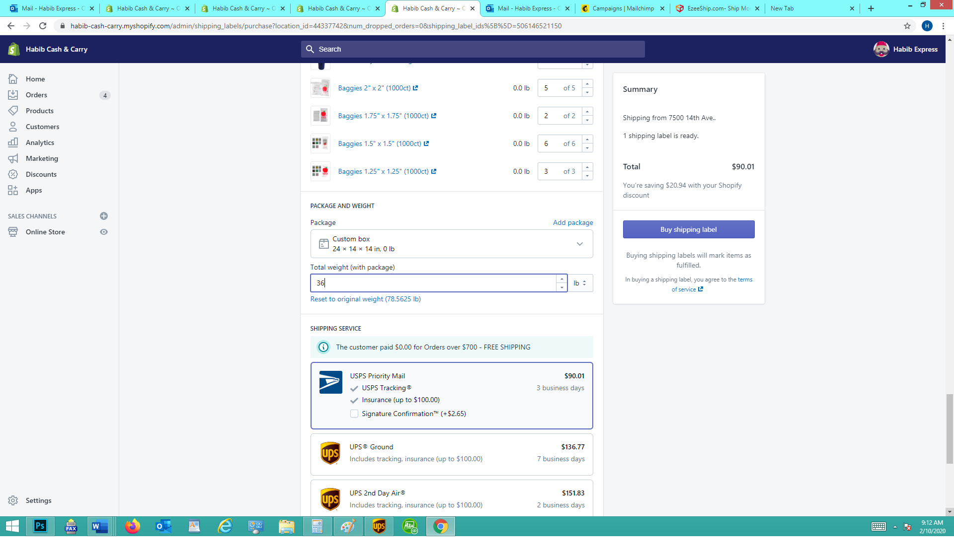Click the Shopify logo icon

pyautogui.click(x=14, y=49)
